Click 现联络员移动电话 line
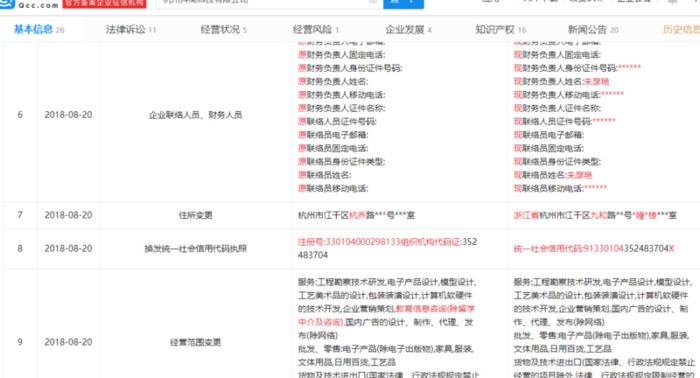 tap(560, 189)
